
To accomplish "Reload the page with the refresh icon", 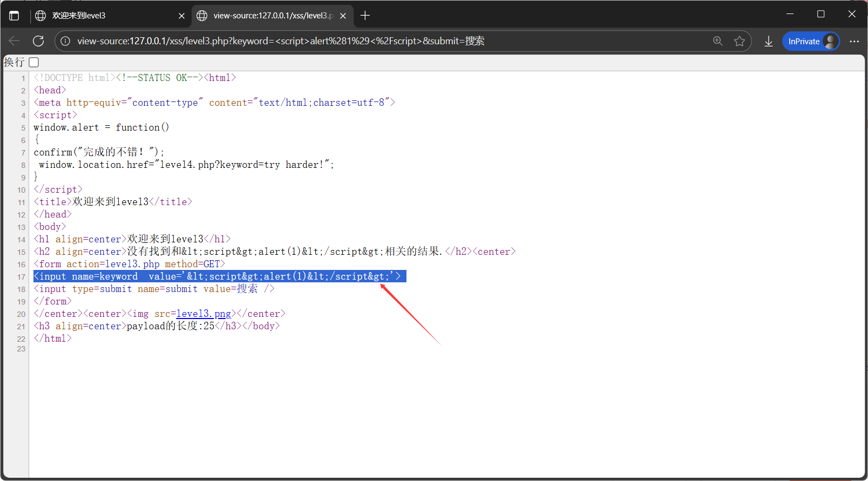I will pyautogui.click(x=38, y=41).
